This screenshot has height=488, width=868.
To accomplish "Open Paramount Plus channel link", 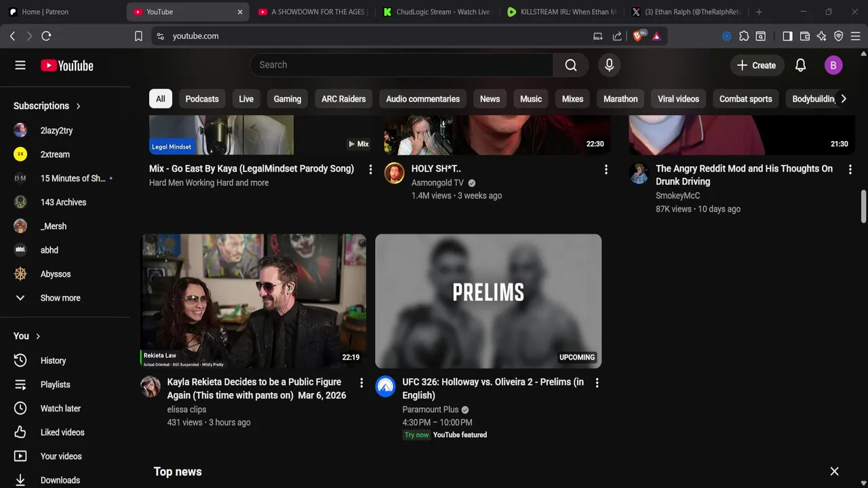I will point(431,409).
